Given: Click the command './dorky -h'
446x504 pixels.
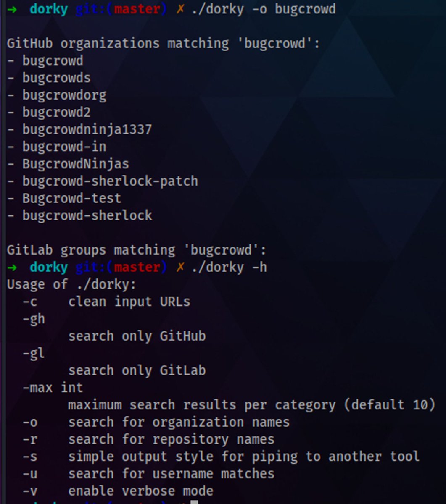Looking at the screenshot, I should tap(229, 267).
